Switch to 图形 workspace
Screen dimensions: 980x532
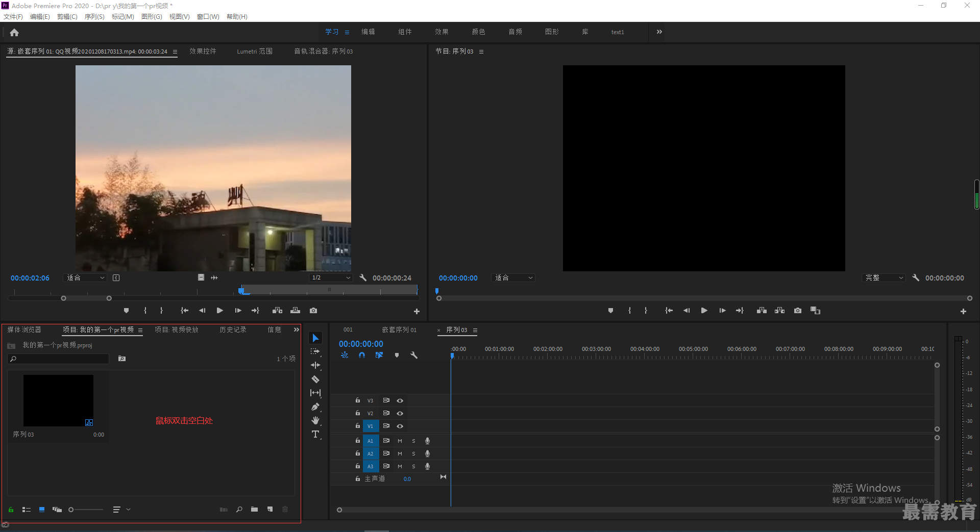552,32
